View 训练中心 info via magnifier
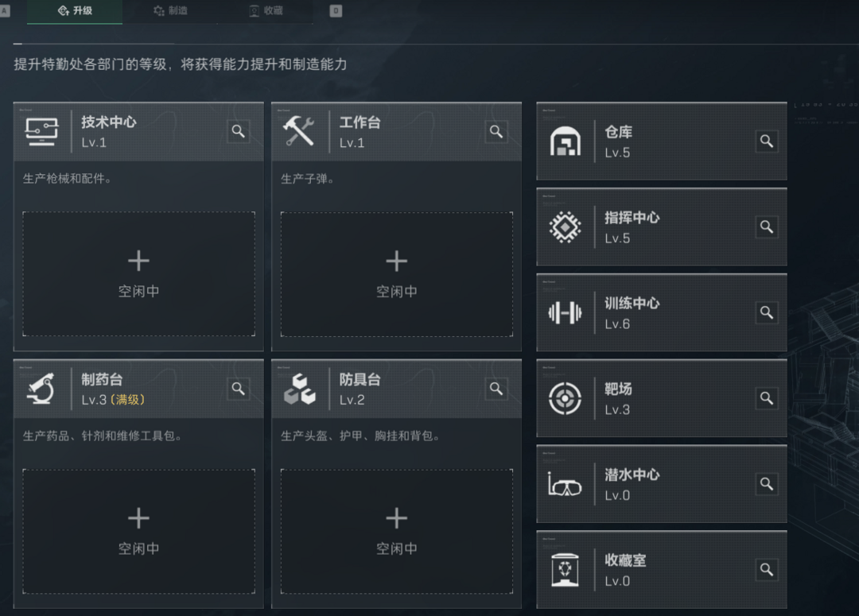This screenshot has width=859, height=616. (767, 312)
